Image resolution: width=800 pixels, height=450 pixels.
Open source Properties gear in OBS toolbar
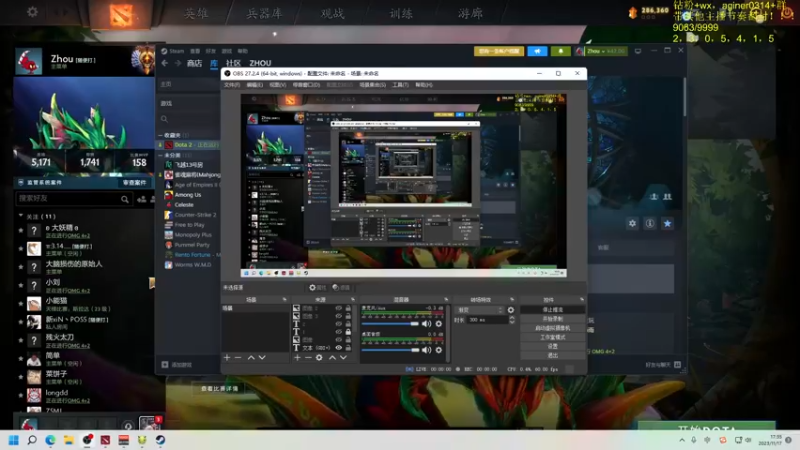(x=317, y=288)
